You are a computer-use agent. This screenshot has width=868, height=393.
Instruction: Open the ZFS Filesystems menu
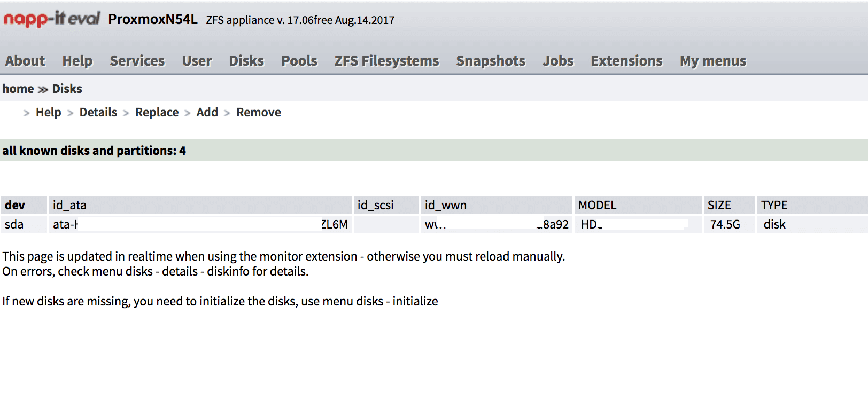point(387,61)
